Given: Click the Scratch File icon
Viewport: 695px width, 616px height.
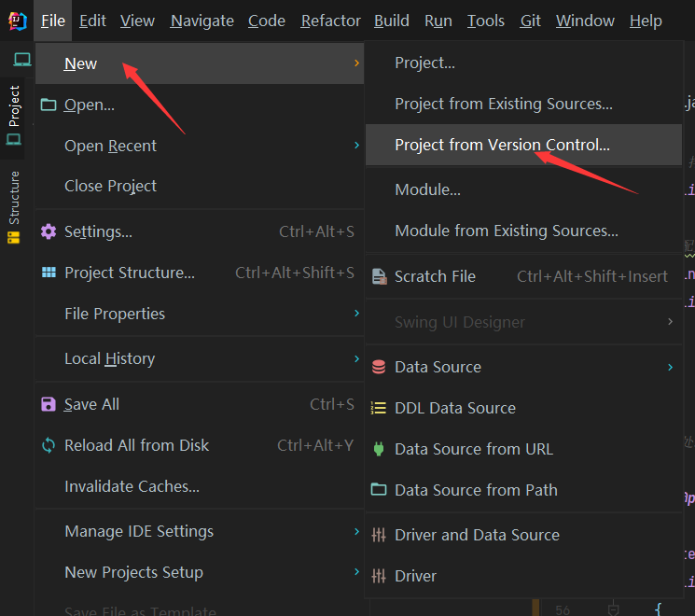Looking at the screenshot, I should point(379,276).
